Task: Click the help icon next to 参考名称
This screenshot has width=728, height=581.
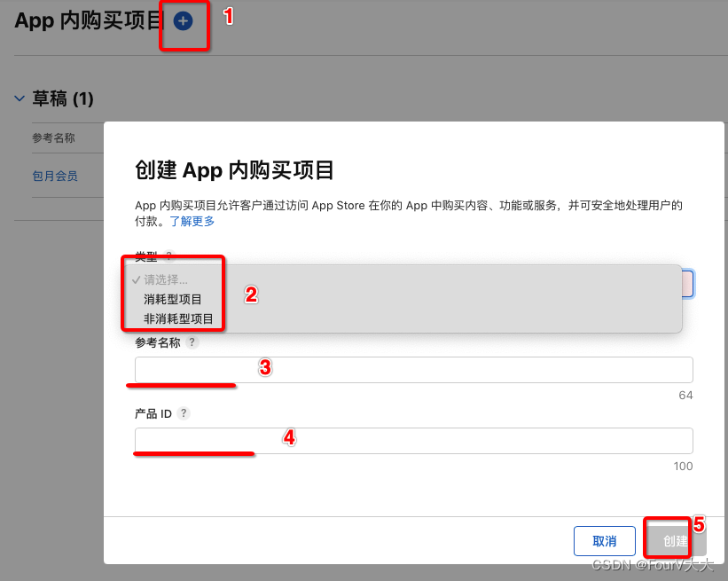Action: [192, 342]
